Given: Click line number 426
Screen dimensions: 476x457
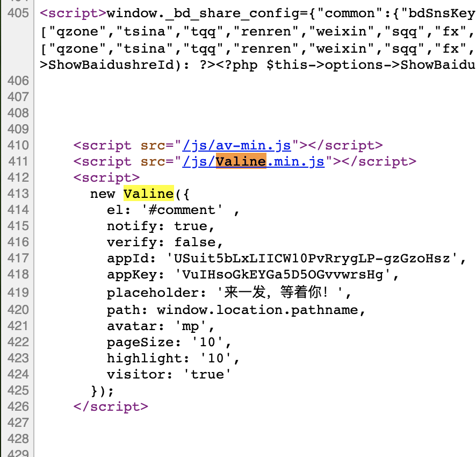Looking at the screenshot, I should 18,406.
